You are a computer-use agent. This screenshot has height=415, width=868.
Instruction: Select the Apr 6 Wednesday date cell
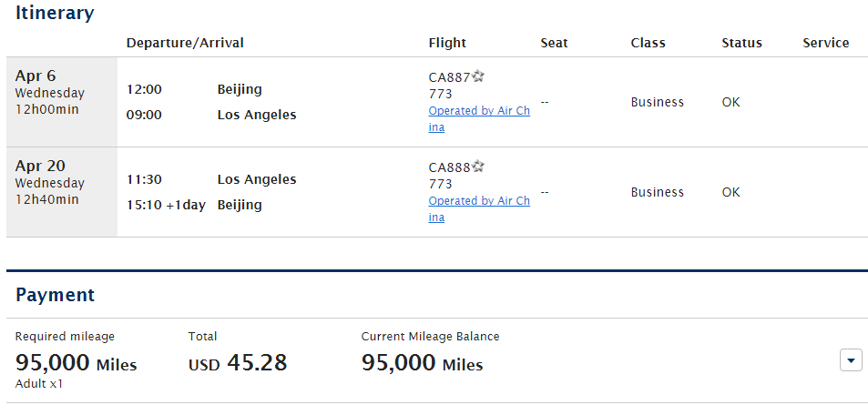click(62, 102)
